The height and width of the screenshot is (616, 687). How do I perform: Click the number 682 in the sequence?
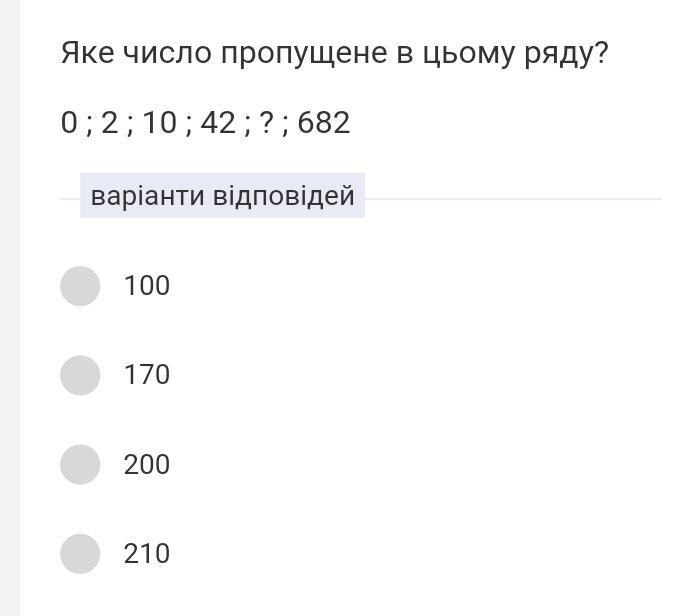[x=324, y=123]
